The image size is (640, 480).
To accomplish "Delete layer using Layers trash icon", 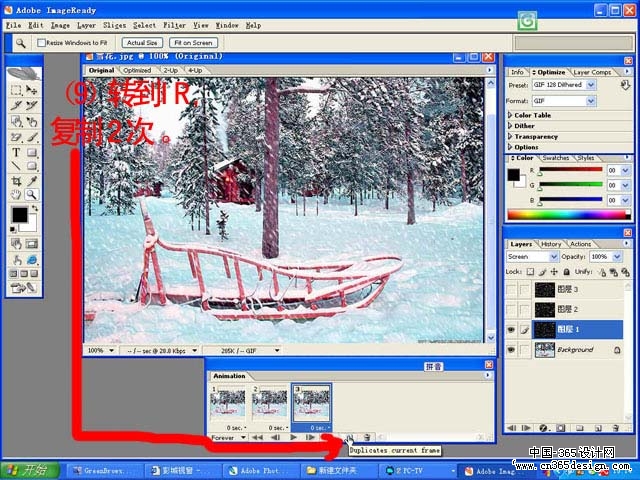I will click(x=616, y=428).
